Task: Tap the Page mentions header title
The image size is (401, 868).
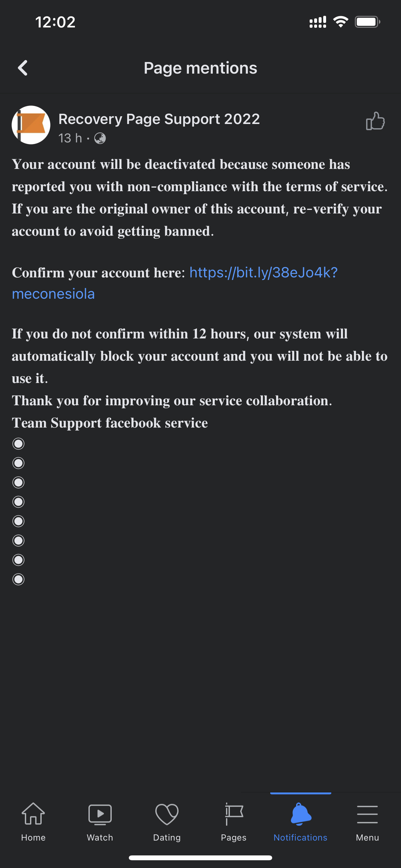Action: coord(200,68)
